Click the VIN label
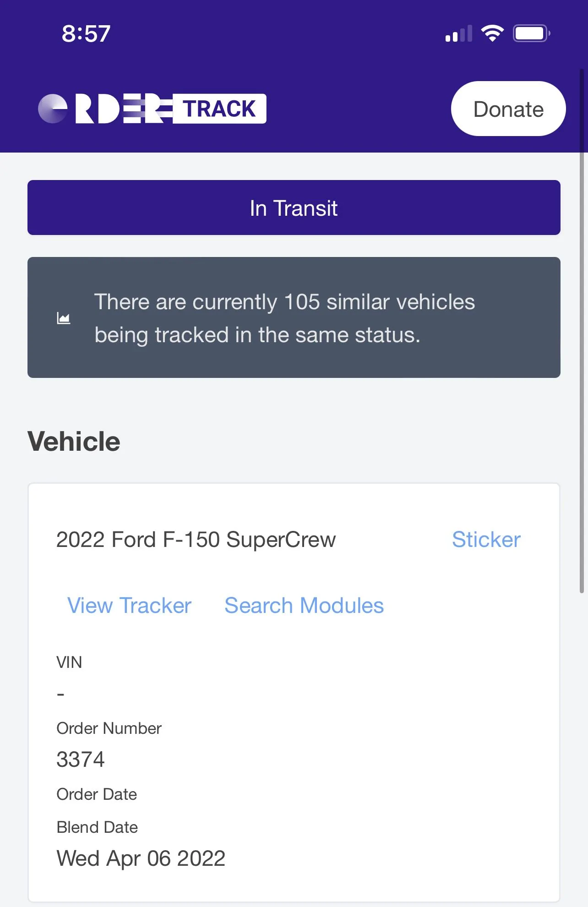The height and width of the screenshot is (907, 588). point(69,662)
